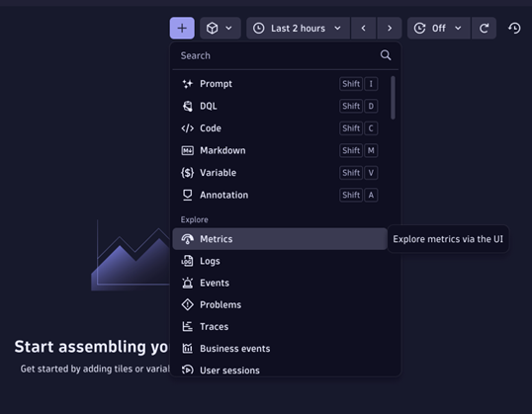Open the auto-refresh Off dropdown

[x=438, y=28]
